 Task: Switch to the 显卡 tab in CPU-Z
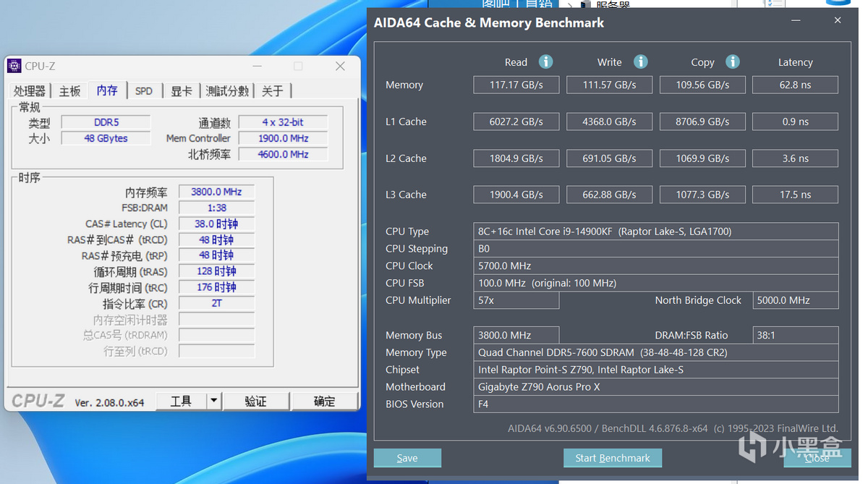tap(182, 90)
